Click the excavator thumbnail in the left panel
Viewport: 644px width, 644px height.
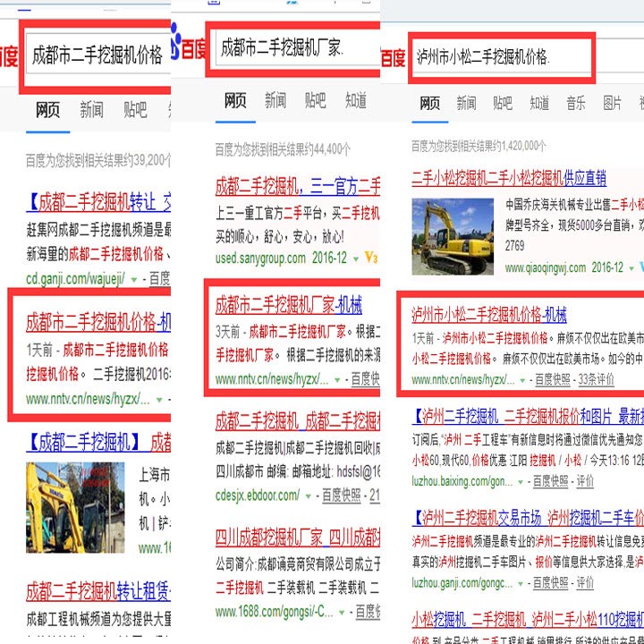(75, 507)
